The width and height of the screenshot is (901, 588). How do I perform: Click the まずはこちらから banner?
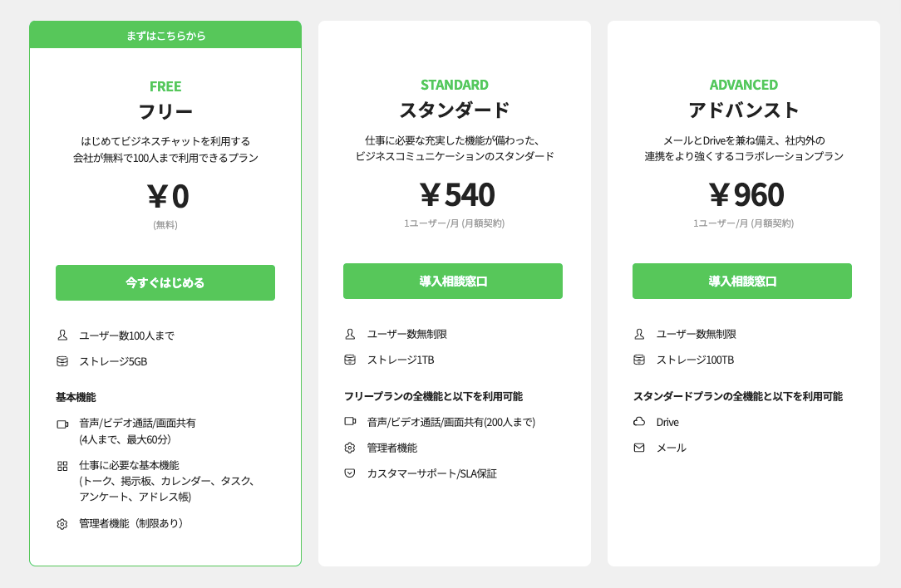pyautogui.click(x=165, y=35)
